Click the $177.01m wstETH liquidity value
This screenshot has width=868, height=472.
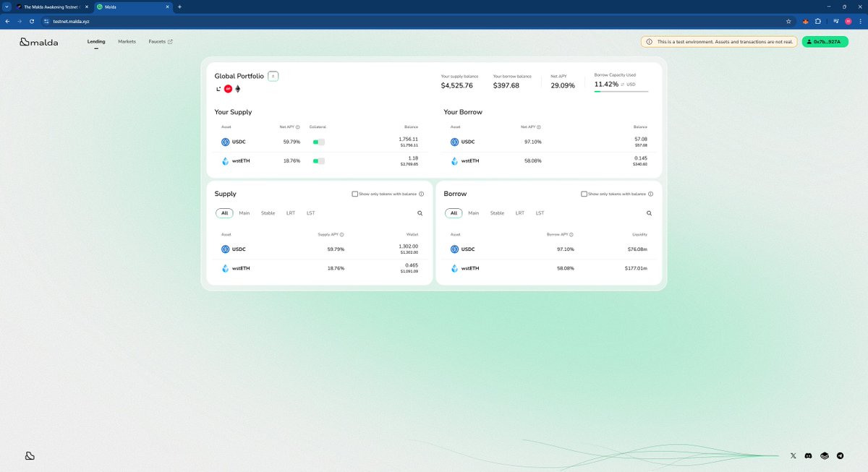coord(636,268)
